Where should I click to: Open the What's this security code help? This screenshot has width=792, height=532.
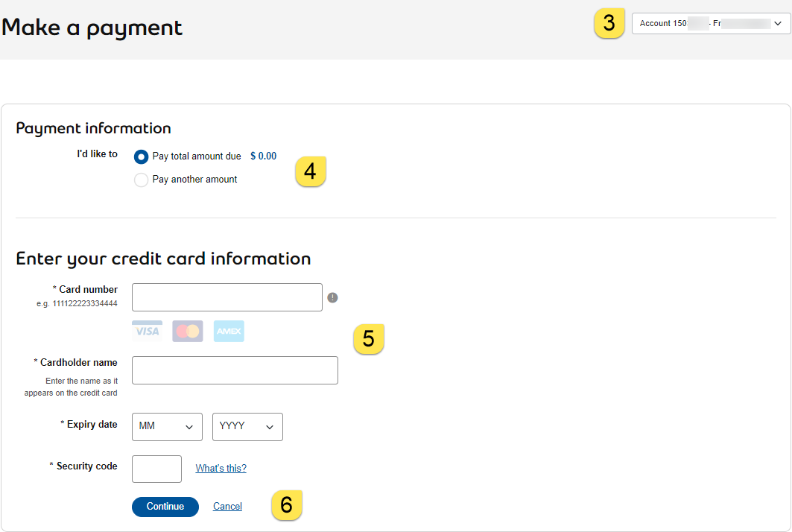221,468
